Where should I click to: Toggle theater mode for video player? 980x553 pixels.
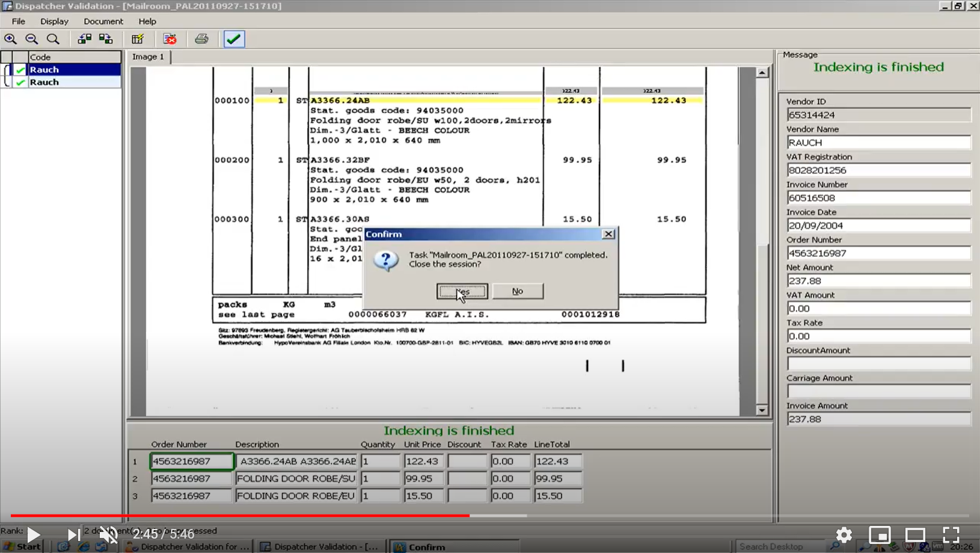point(914,534)
